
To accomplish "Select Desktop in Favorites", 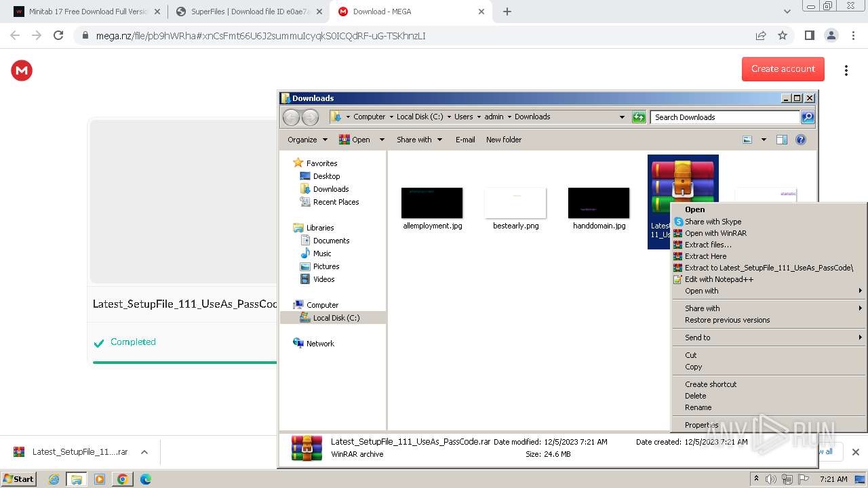I will pos(326,176).
